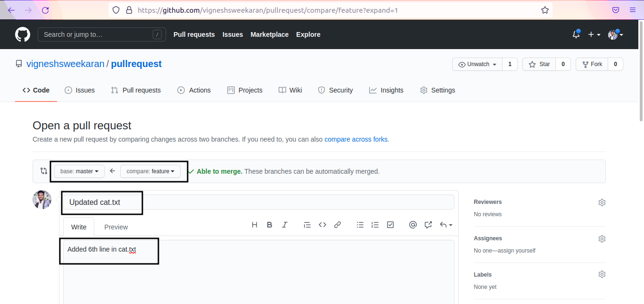Mention a user with @ icon
Viewport: 644px width, 304px height.
pos(413,225)
